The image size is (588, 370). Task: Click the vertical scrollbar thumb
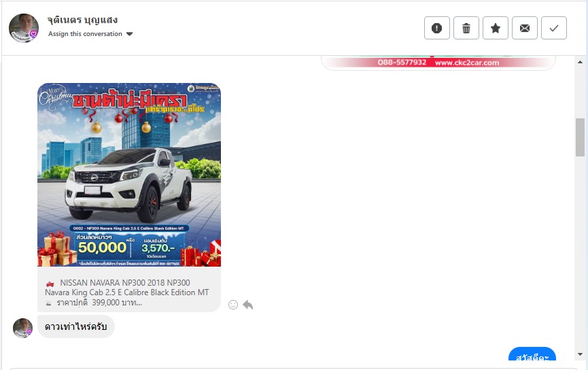pos(580,137)
